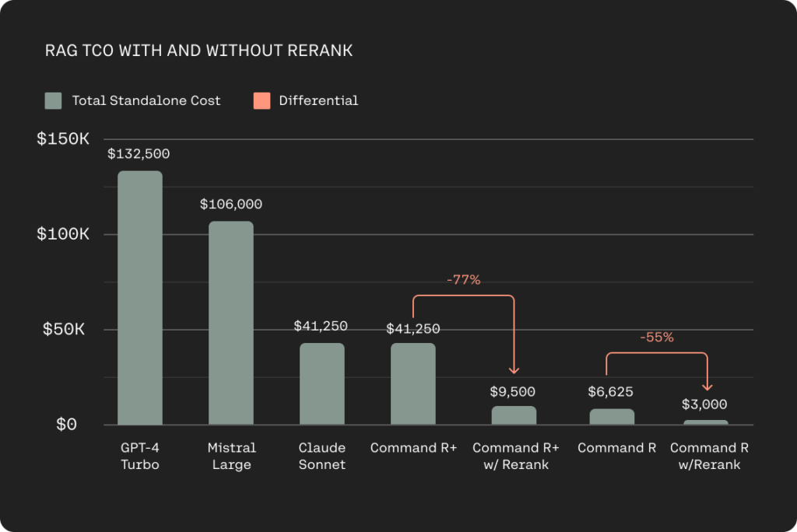Click the -55% differential label
The height and width of the screenshot is (532, 797).
click(x=657, y=337)
